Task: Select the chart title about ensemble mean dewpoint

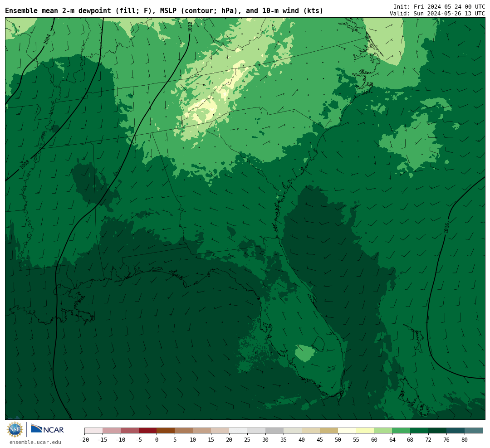Action: pos(164,10)
